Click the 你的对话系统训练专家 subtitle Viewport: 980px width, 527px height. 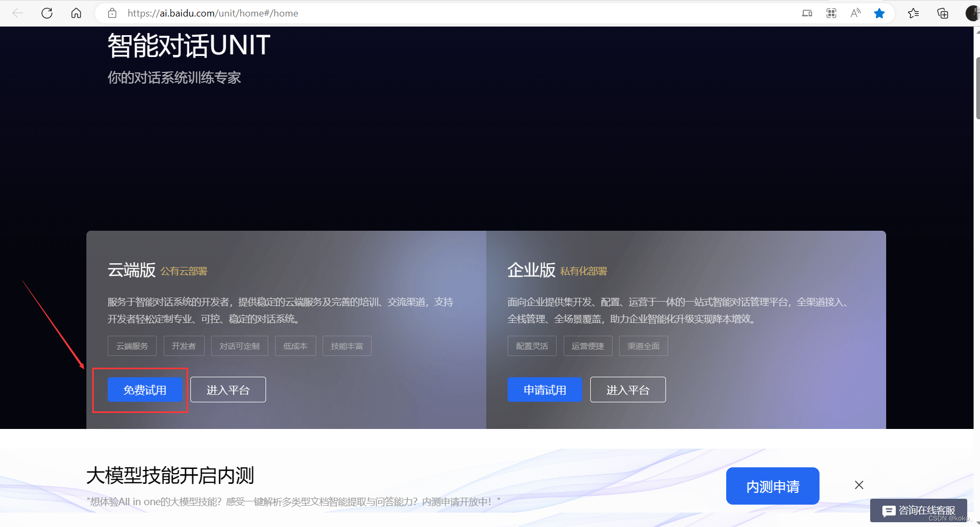pyautogui.click(x=174, y=78)
